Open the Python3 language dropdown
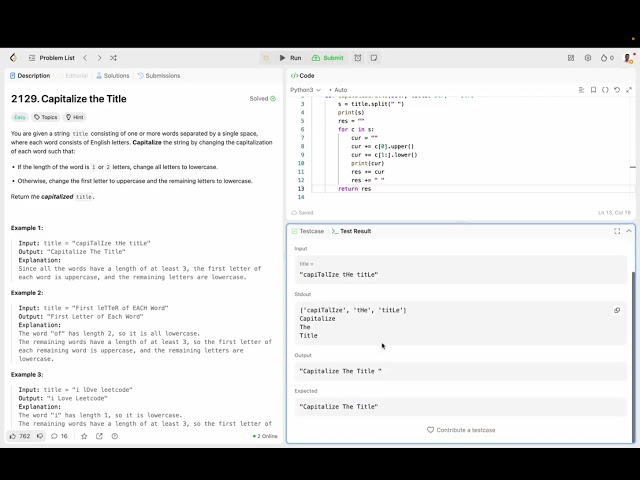640x480 pixels. click(304, 90)
